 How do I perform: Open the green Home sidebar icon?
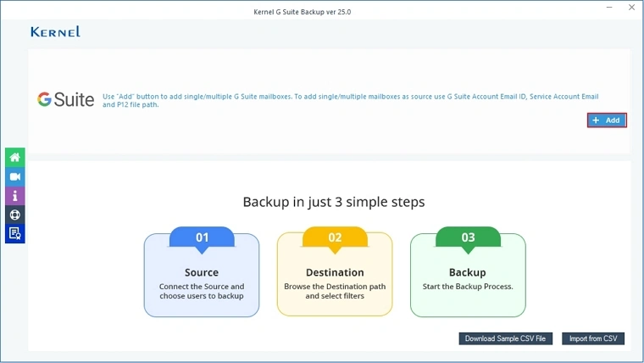(14, 158)
